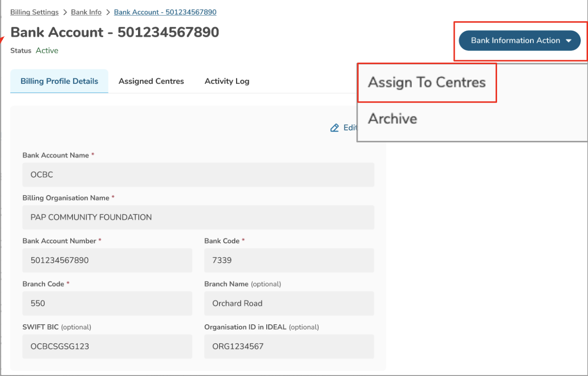Click the SWIFT BIC (optional) label
Viewport: 588px width, 376px height.
[57, 327]
